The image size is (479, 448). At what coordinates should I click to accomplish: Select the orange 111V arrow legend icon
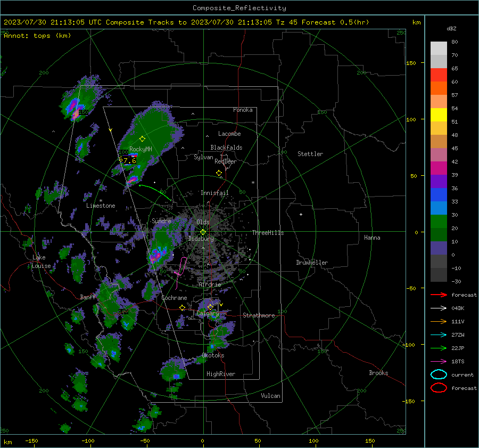pos(439,321)
